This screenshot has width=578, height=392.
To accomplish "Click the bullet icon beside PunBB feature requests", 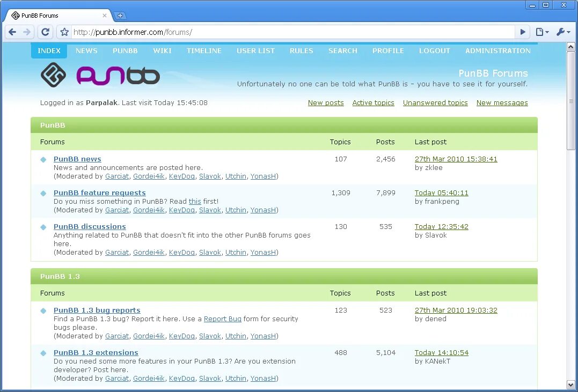I will (43, 194).
